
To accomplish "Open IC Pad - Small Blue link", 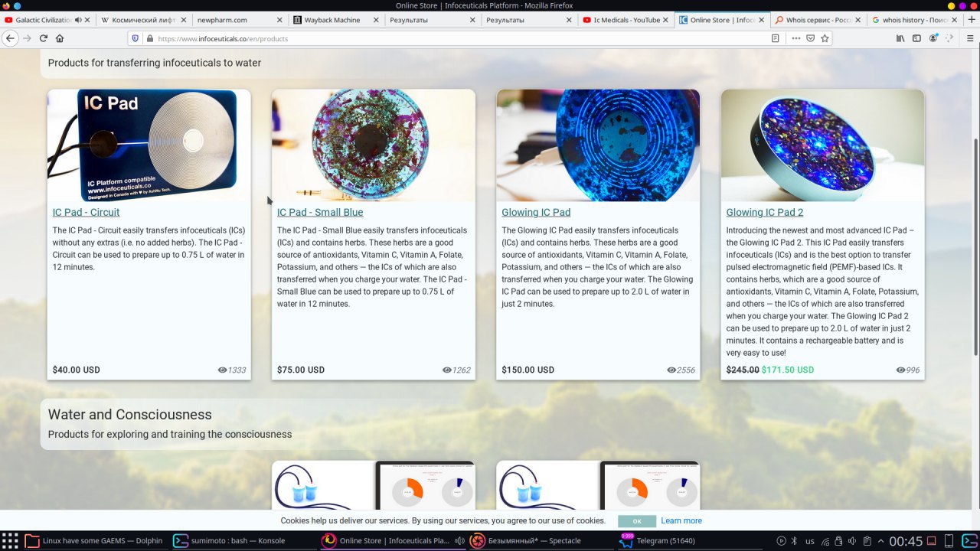I will (x=320, y=212).
